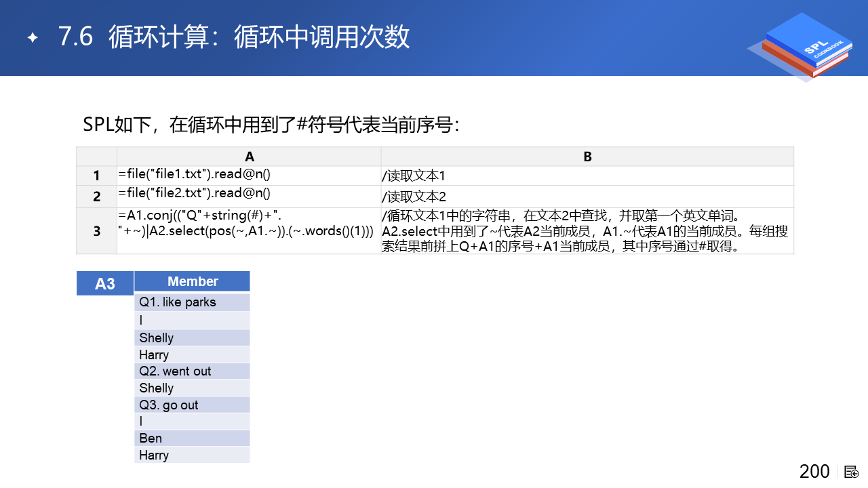Select the 'I' row directly below 'Q3. go out'
The image size is (868, 488).
click(x=193, y=422)
